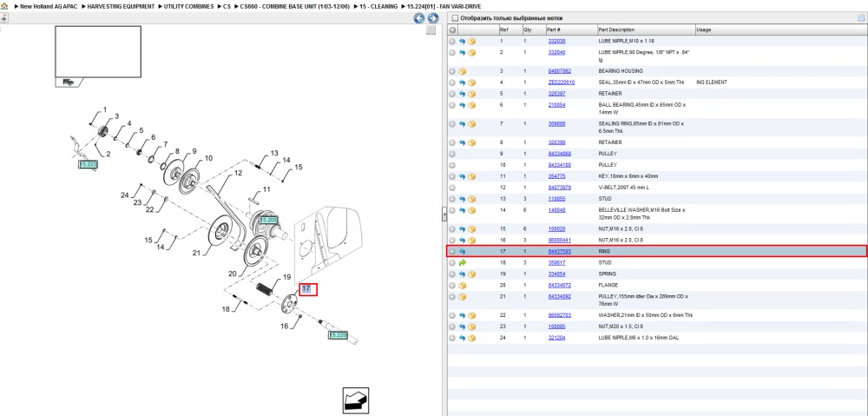Click gray circle on V-BELT row
This screenshot has width=868, height=416.
tap(452, 188)
